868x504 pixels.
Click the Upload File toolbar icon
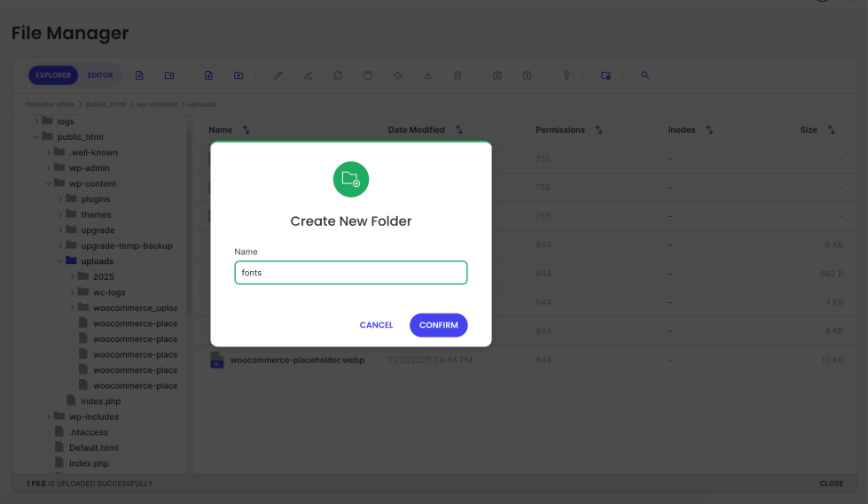pos(208,75)
